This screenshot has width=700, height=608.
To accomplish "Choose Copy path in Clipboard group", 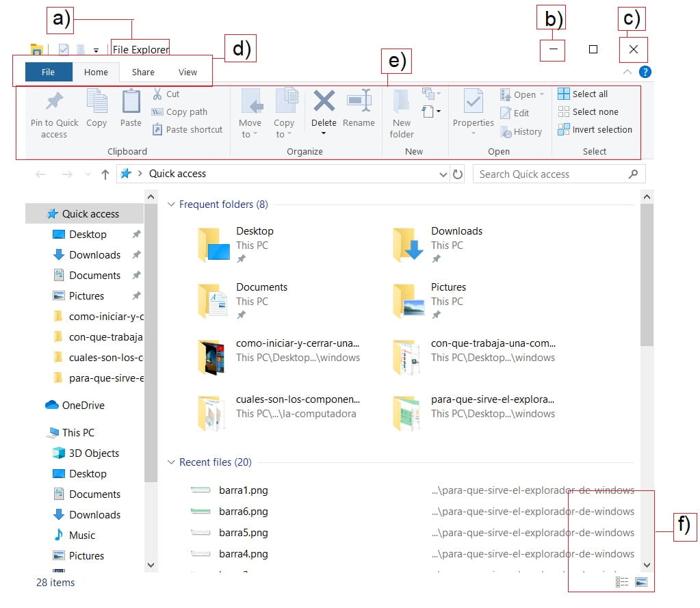I will [179, 112].
